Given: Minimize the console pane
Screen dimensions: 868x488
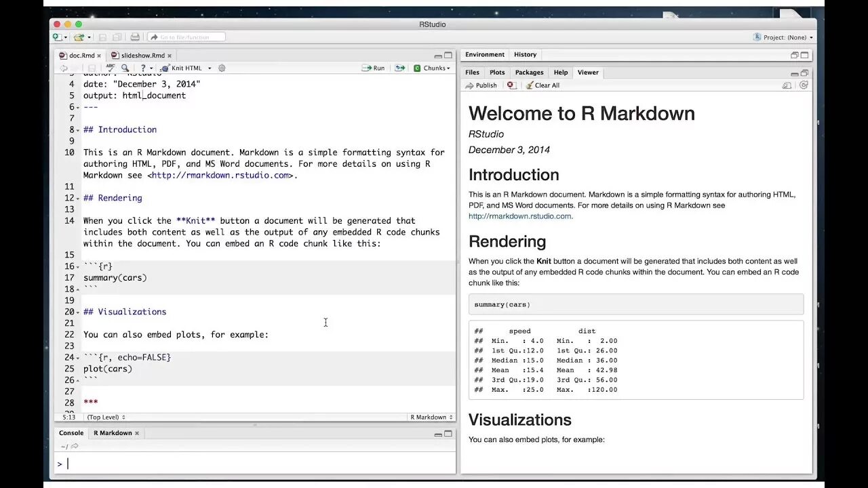Looking at the screenshot, I should 438,434.
